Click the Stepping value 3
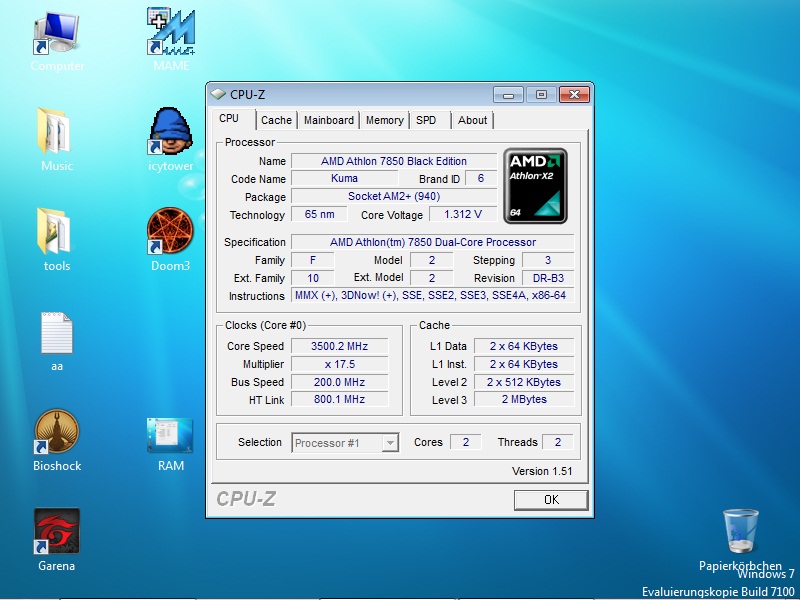Viewport: 800px width, 600px height. coord(548,260)
